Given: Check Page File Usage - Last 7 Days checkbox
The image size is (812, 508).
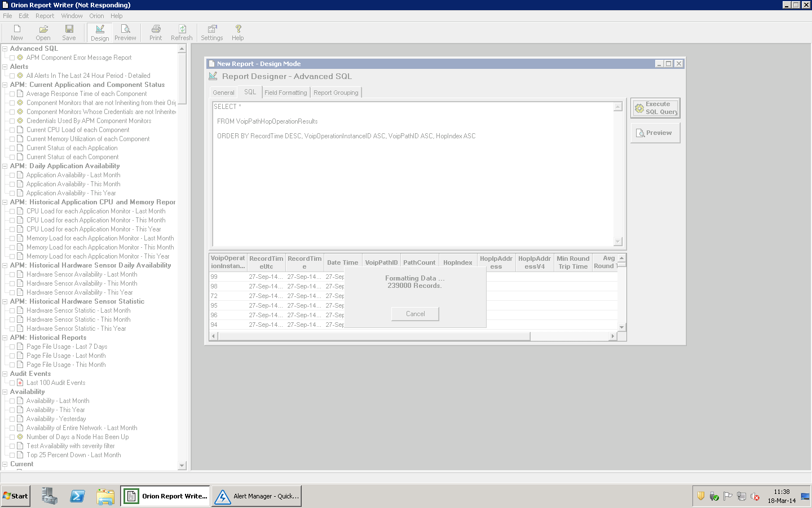Looking at the screenshot, I should [x=12, y=347].
